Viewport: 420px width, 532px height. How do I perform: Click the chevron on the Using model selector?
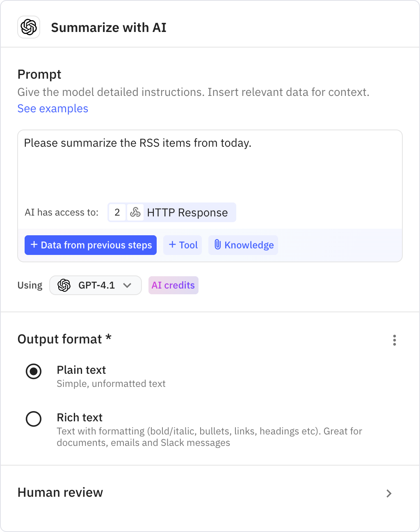[x=128, y=285]
